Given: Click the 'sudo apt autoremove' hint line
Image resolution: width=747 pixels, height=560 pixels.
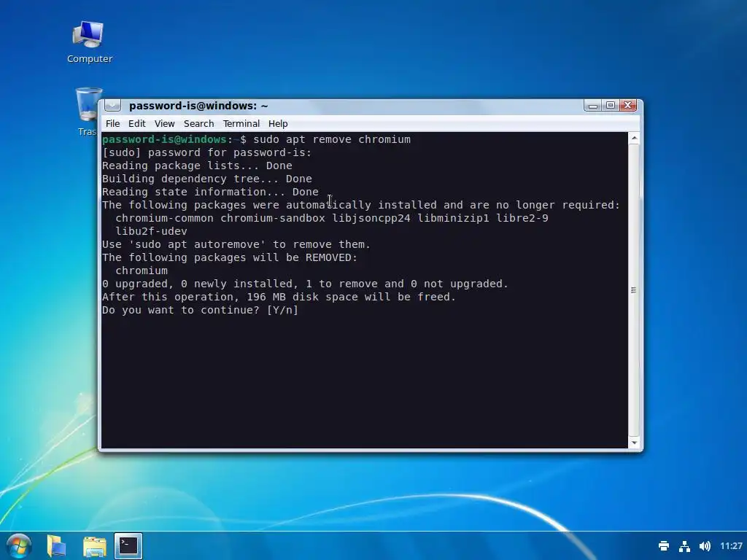Looking at the screenshot, I should click(x=236, y=244).
